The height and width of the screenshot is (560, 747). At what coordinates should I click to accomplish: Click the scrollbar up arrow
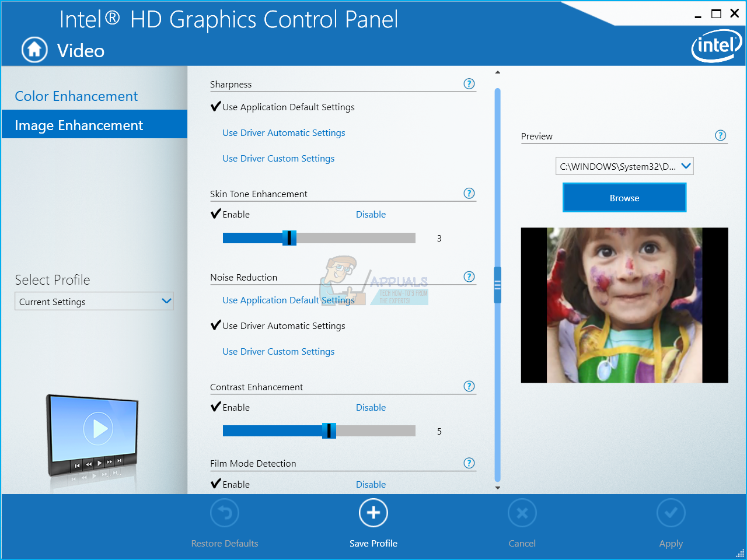tap(498, 72)
